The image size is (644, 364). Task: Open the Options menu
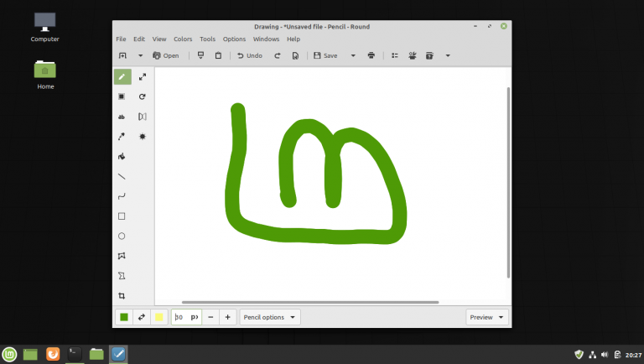tap(234, 39)
